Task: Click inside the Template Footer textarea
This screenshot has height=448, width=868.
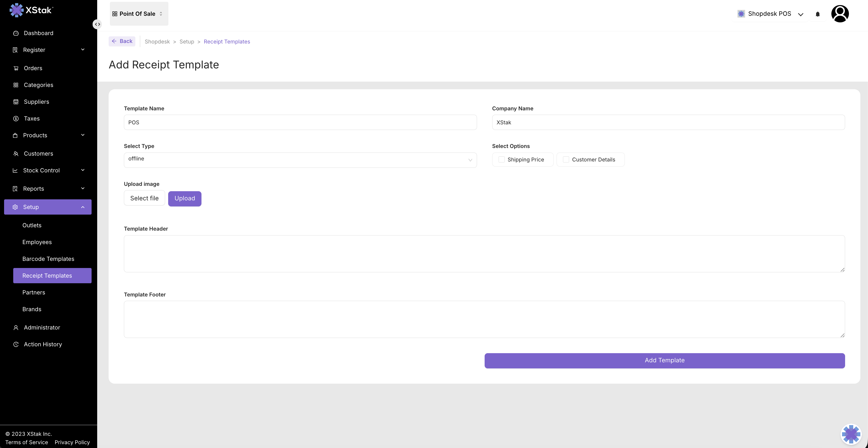Action: (484, 319)
